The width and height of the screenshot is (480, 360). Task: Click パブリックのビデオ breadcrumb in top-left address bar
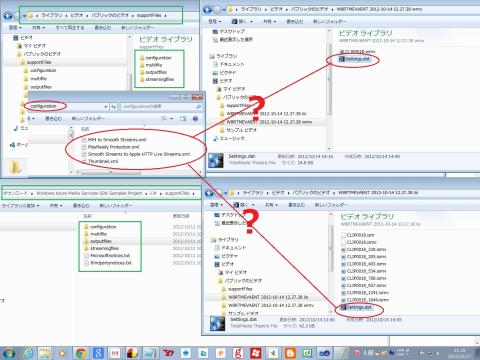110,15
